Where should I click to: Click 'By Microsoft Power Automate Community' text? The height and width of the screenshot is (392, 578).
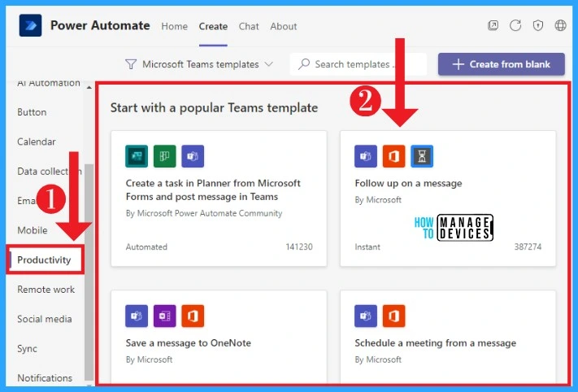click(x=204, y=213)
